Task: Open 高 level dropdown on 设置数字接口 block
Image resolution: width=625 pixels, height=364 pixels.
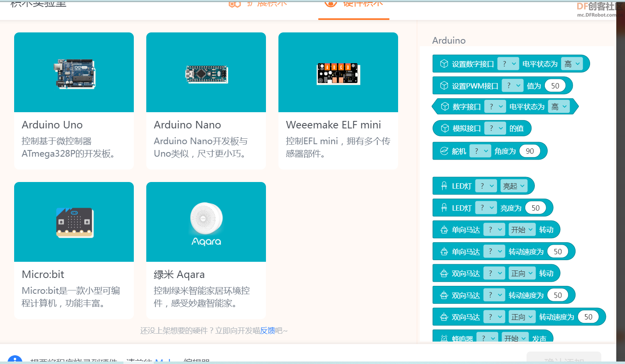Action: point(572,64)
